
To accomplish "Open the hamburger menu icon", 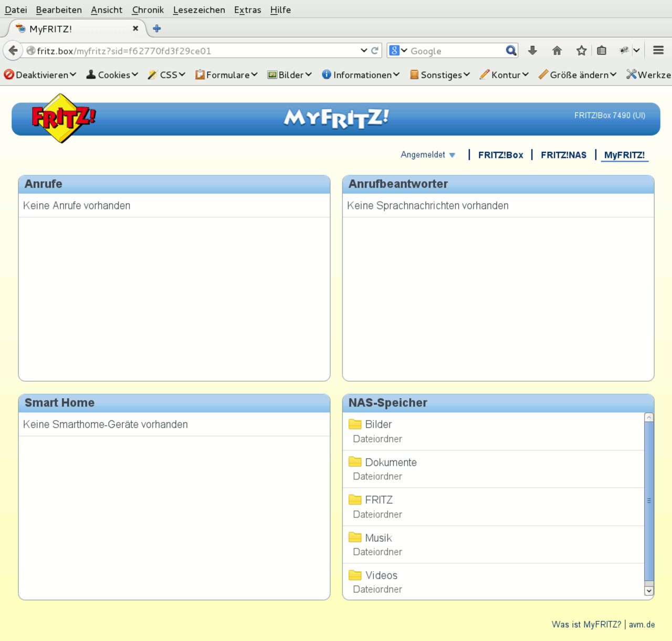I will [x=658, y=50].
